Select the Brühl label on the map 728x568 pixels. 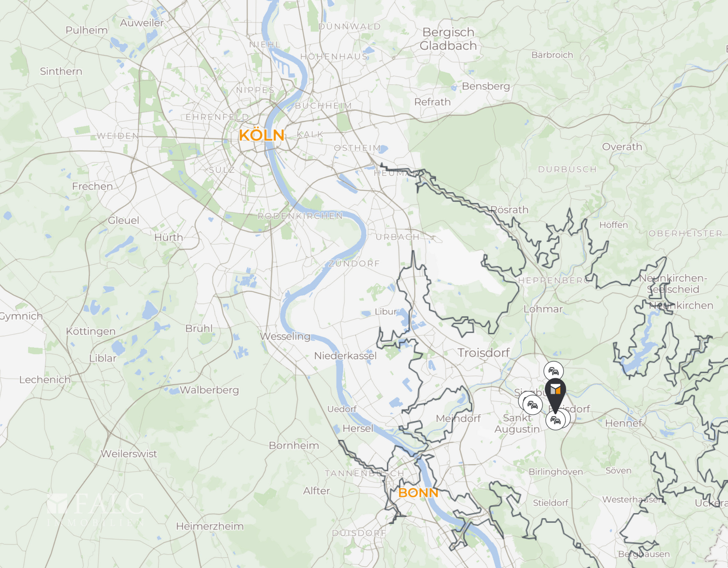(x=199, y=328)
